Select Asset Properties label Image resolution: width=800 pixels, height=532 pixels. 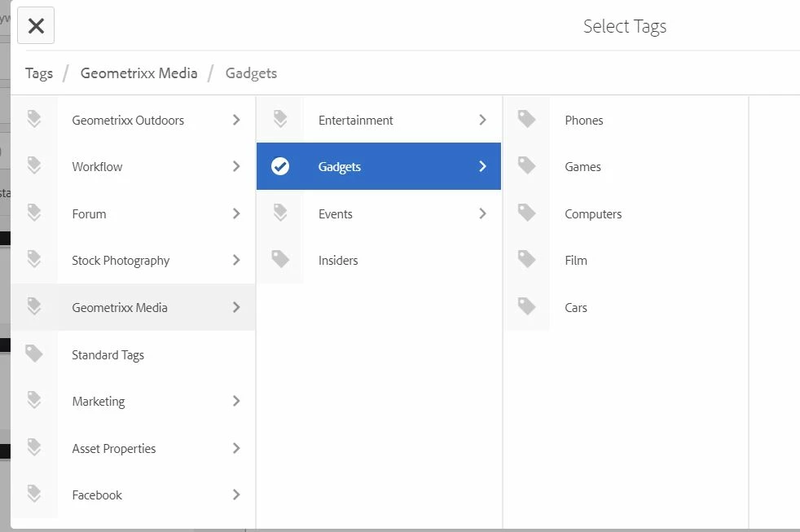point(114,449)
